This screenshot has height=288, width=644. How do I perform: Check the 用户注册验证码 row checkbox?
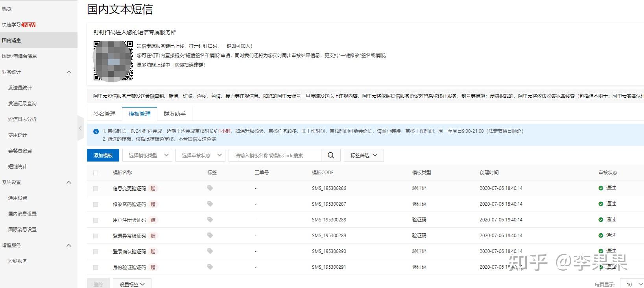click(x=96, y=220)
